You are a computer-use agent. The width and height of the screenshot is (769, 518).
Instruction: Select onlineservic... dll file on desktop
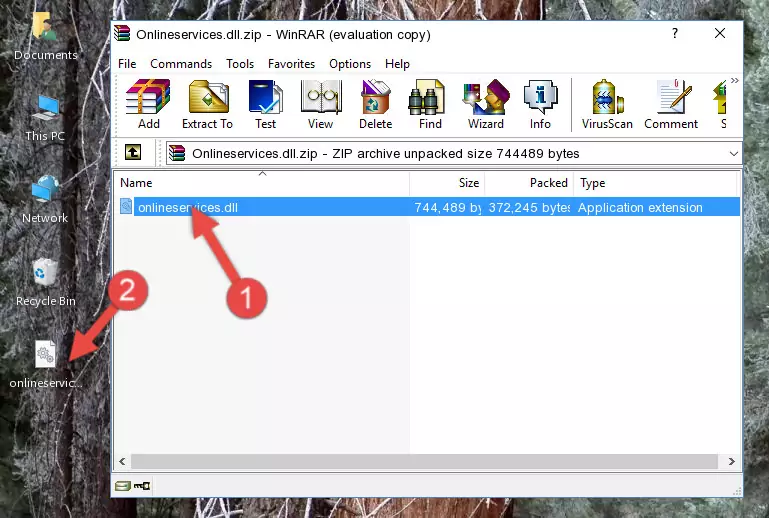45,365
